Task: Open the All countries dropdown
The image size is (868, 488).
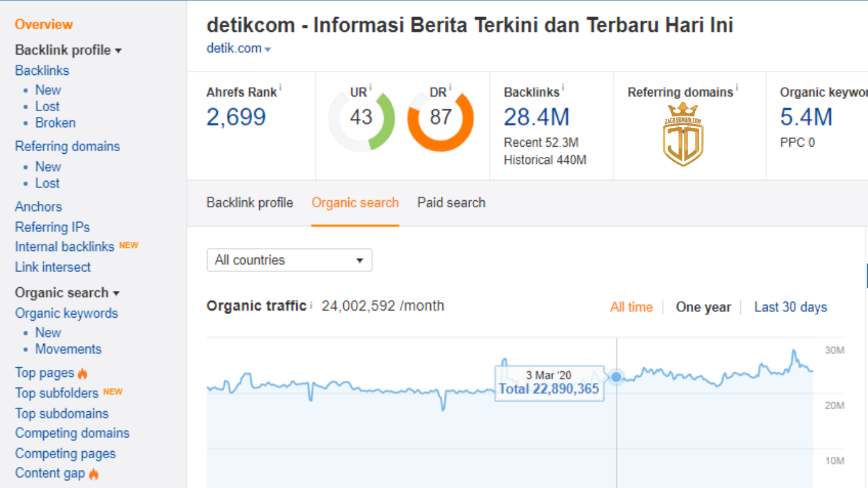Action: pyautogui.click(x=289, y=260)
